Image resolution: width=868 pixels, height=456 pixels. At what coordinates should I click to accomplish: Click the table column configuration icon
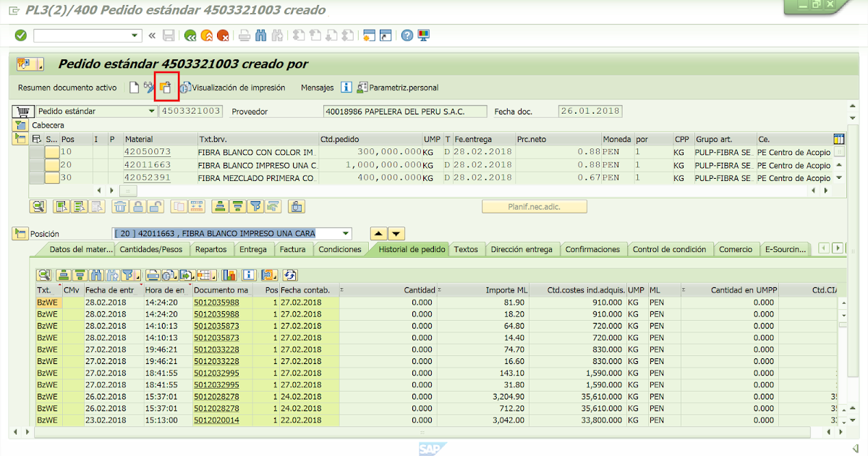(839, 139)
